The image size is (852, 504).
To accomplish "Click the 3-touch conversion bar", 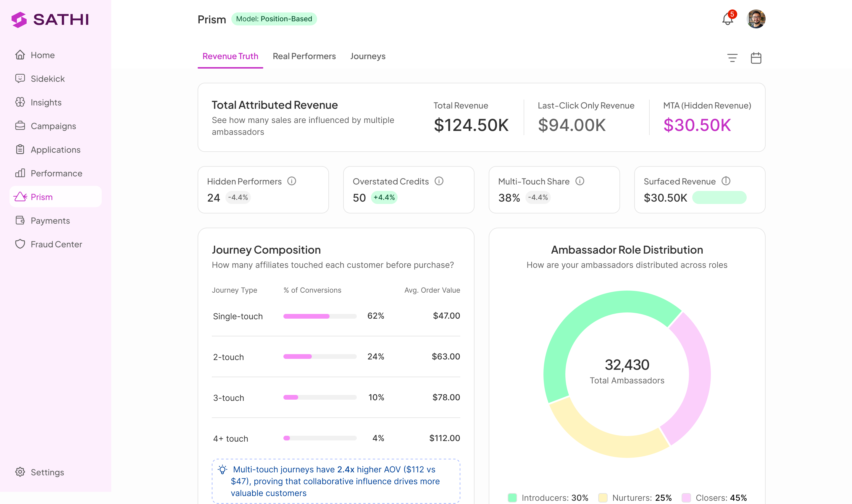I will 320,397.
